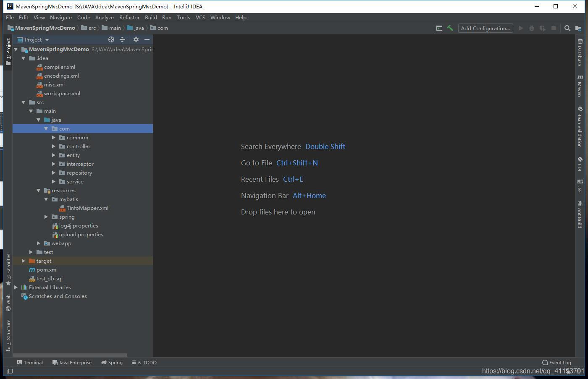
Task: Open the Web tool window
Action: tap(8, 303)
